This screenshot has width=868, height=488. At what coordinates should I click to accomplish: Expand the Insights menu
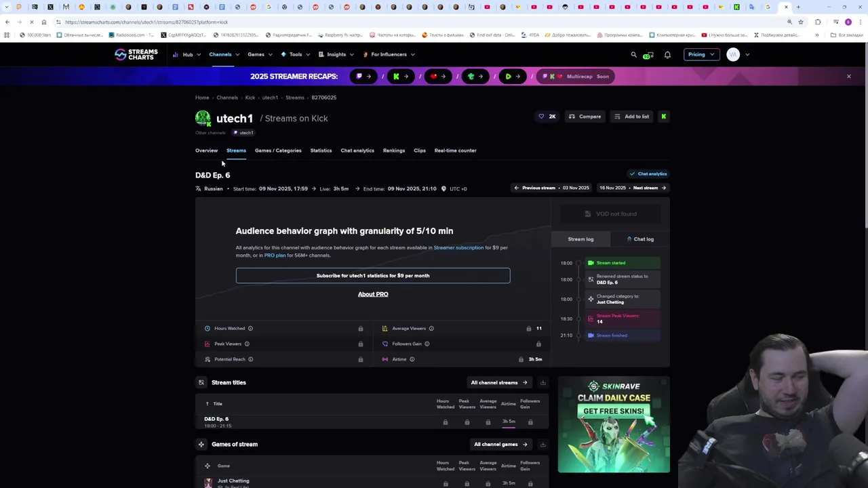336,54
